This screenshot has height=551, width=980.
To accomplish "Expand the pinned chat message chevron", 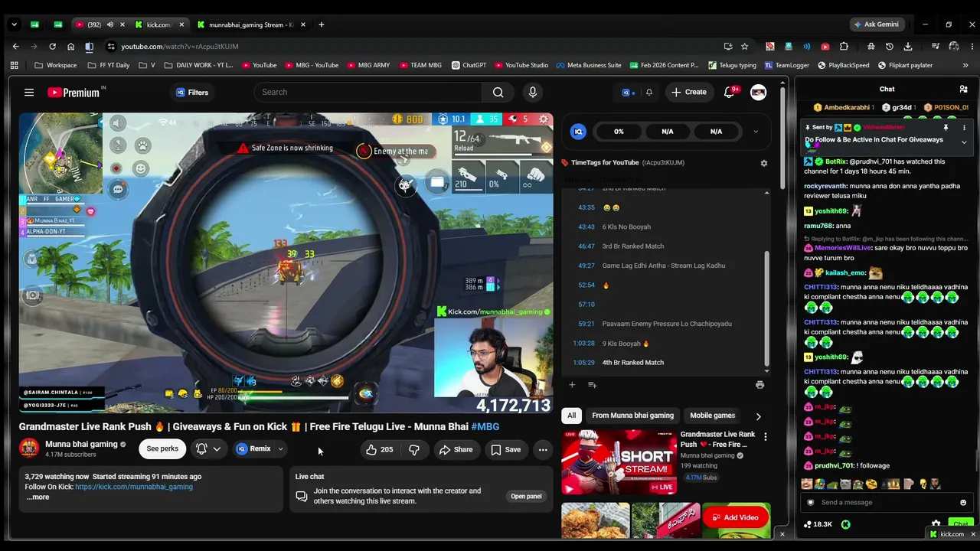I will click(964, 142).
